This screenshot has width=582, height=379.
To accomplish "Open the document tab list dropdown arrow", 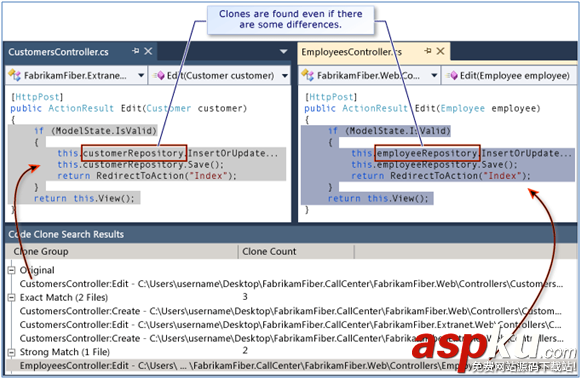I will pyautogui.click(x=284, y=52).
